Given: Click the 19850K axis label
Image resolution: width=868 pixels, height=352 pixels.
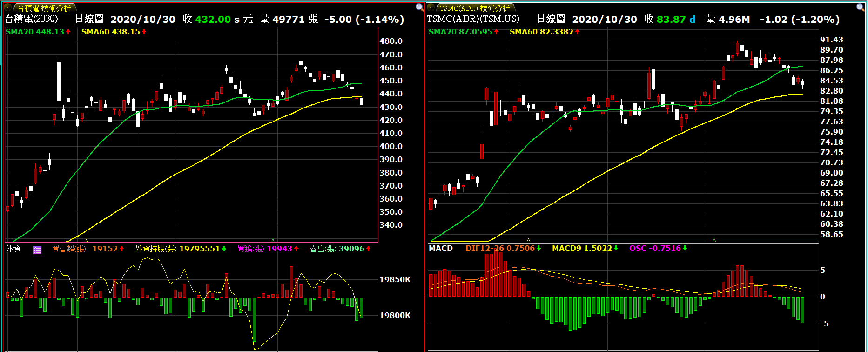Looking at the screenshot, I should click(x=395, y=279).
